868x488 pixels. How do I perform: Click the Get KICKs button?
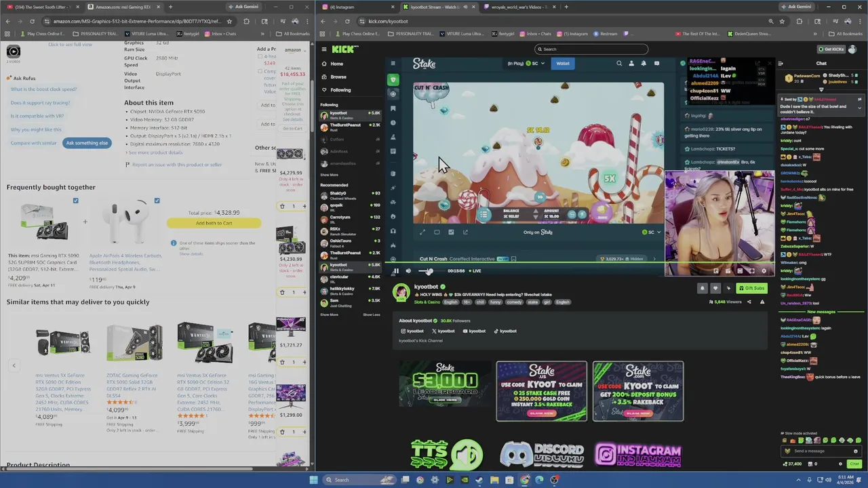tap(832, 49)
